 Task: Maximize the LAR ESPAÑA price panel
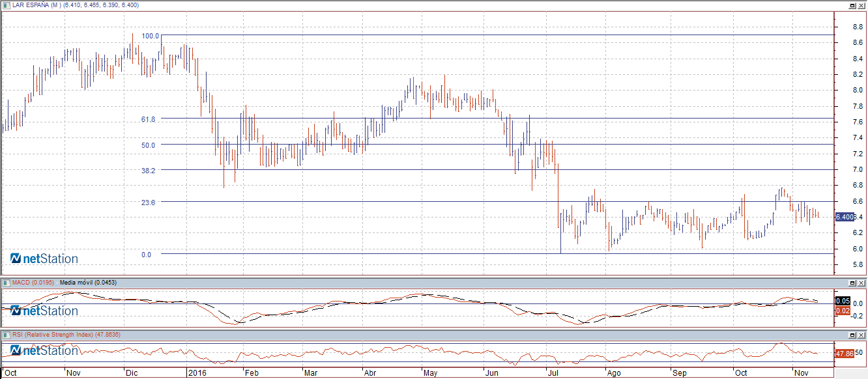point(852,5)
